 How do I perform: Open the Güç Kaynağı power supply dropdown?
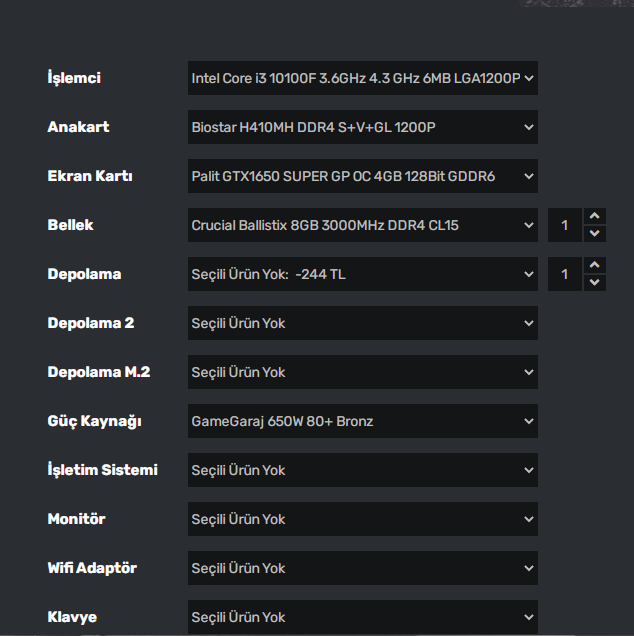pyautogui.click(x=362, y=421)
